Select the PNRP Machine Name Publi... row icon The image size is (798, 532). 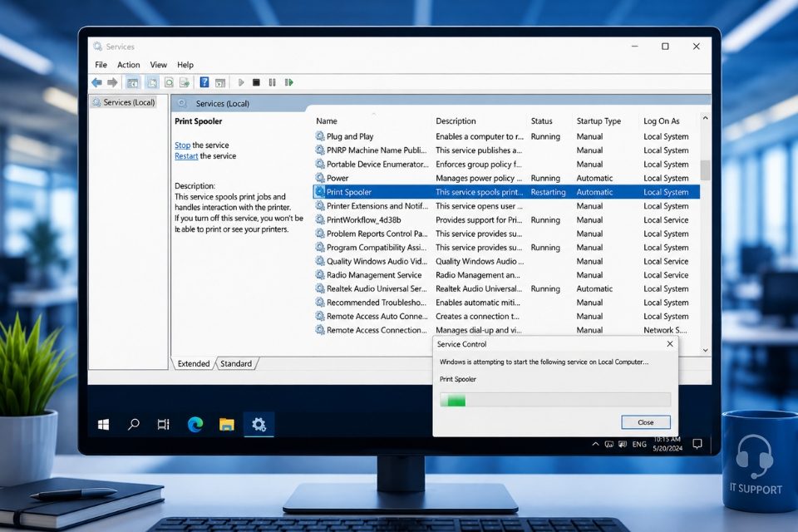[319, 150]
